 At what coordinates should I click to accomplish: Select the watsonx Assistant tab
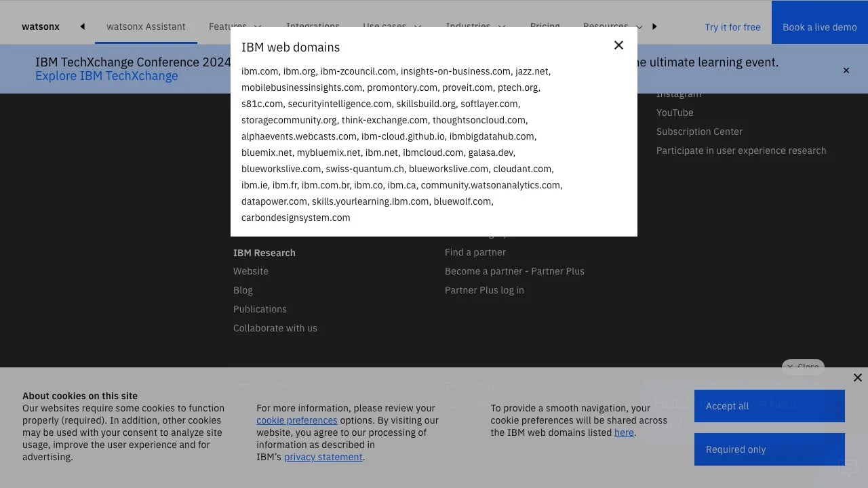point(146,27)
